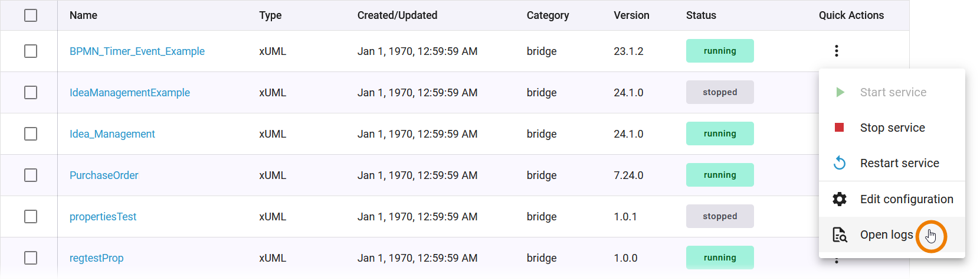Viewport: 980px width, 280px height.
Task: Open quick actions for BPMN_Timer_Event_Example
Action: pyautogui.click(x=836, y=51)
